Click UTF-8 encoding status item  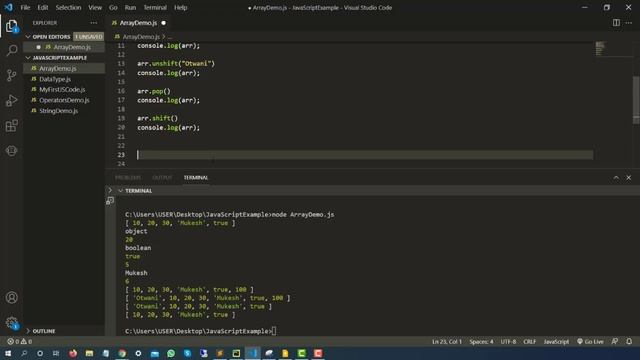point(508,342)
